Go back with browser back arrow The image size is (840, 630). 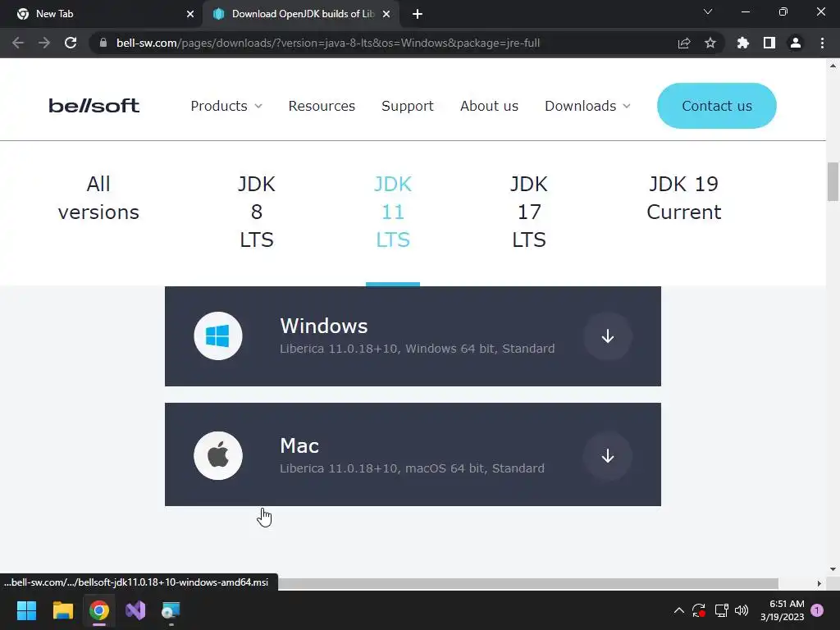[x=18, y=43]
